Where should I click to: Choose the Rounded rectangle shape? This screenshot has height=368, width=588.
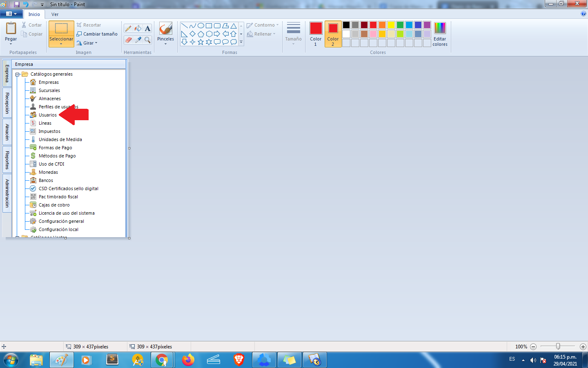pos(217,26)
